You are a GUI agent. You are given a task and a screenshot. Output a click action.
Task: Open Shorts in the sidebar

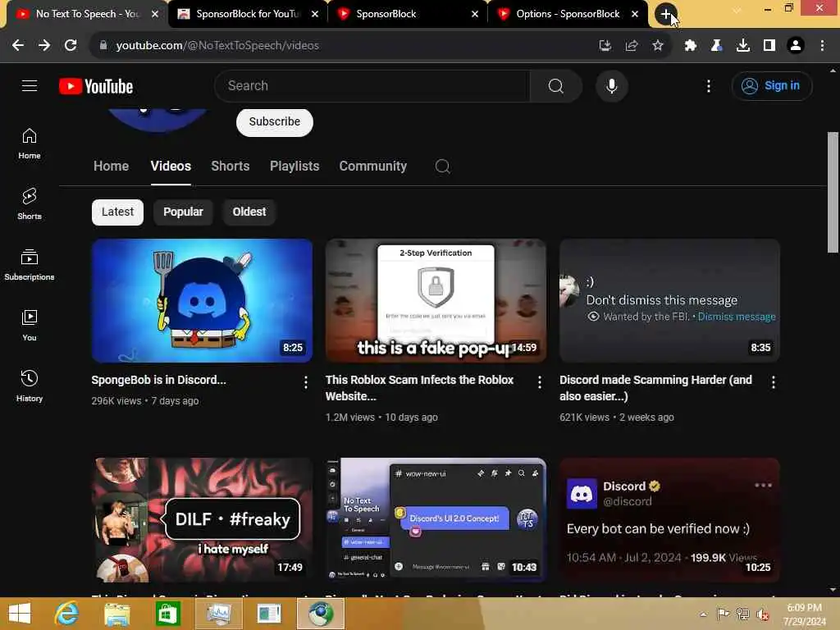[30, 204]
